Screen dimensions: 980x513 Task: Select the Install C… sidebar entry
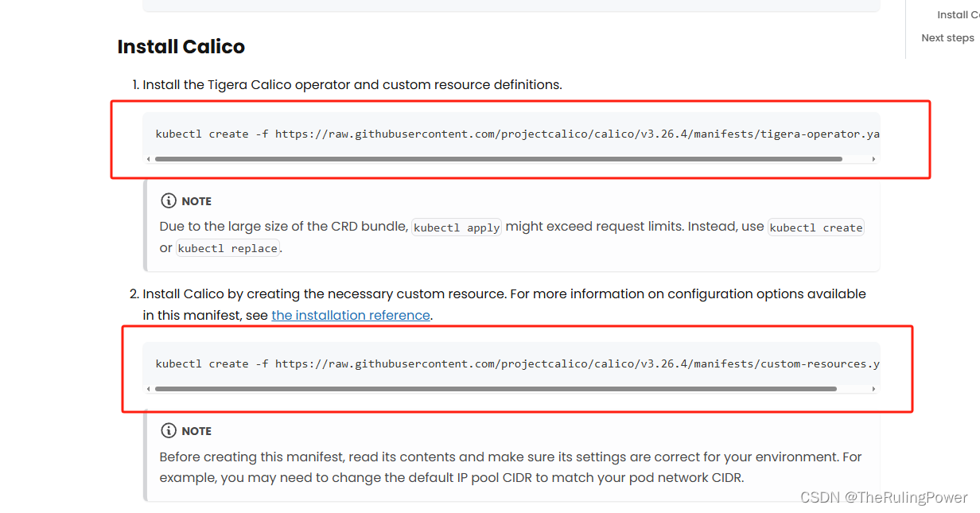(958, 14)
